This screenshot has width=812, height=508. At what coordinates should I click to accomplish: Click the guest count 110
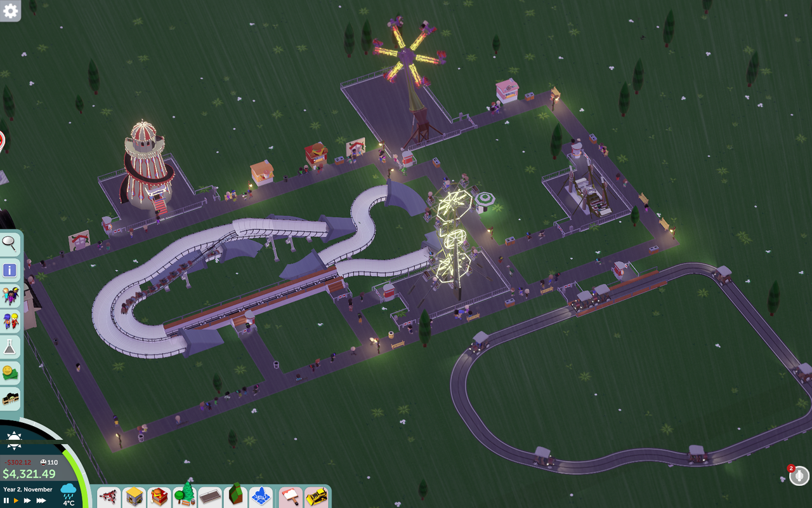pyautogui.click(x=48, y=462)
